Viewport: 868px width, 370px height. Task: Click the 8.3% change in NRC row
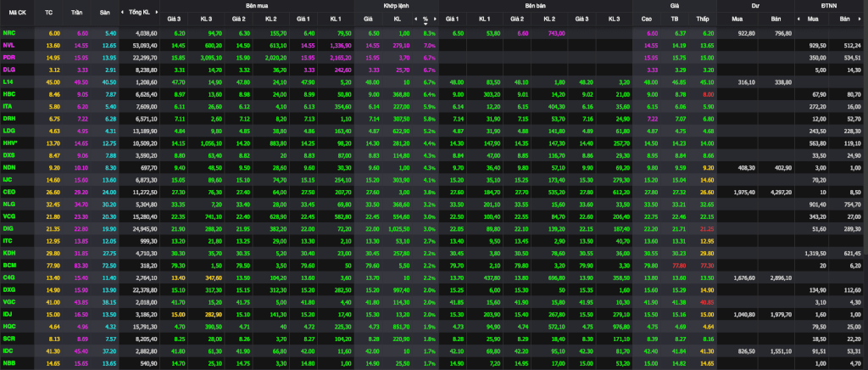(x=430, y=33)
